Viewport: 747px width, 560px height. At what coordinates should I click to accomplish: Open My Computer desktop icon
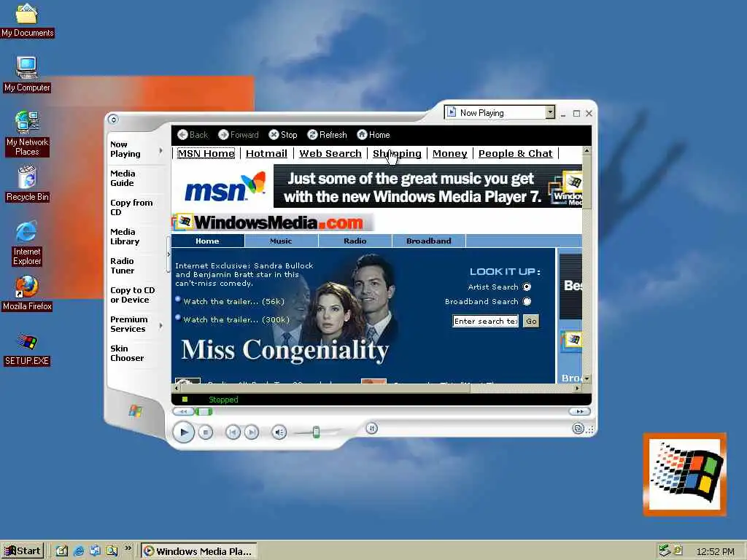27,74
